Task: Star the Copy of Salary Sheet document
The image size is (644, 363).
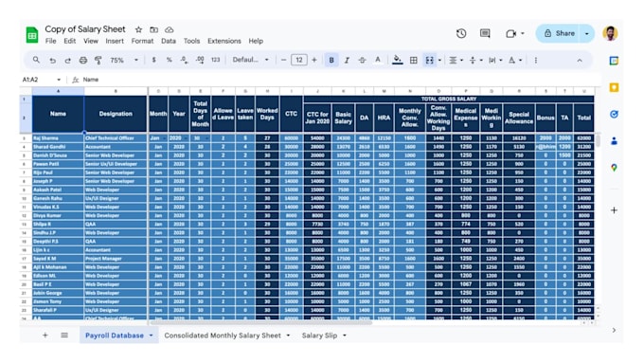Action: pyautogui.click(x=139, y=29)
